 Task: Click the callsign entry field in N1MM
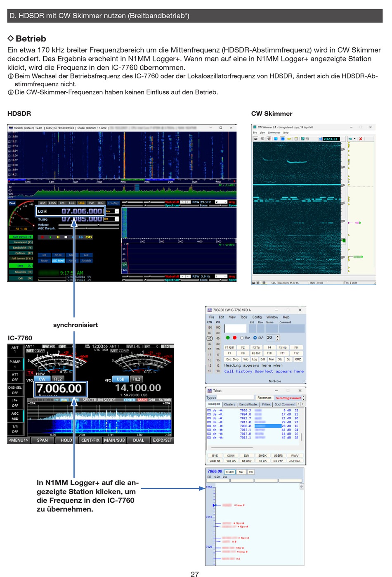click(x=236, y=328)
